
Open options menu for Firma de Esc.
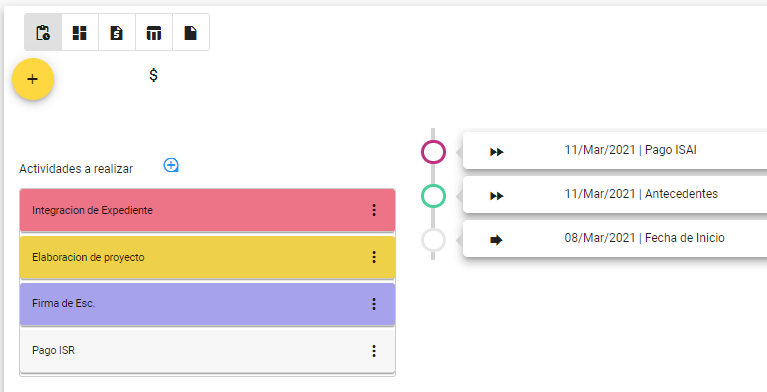coord(374,304)
